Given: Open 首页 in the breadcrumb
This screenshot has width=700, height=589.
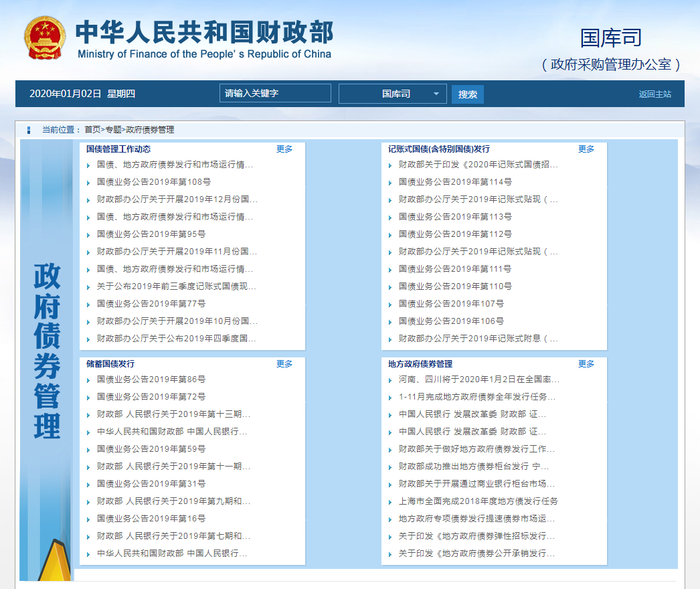Looking at the screenshot, I should pos(92,129).
